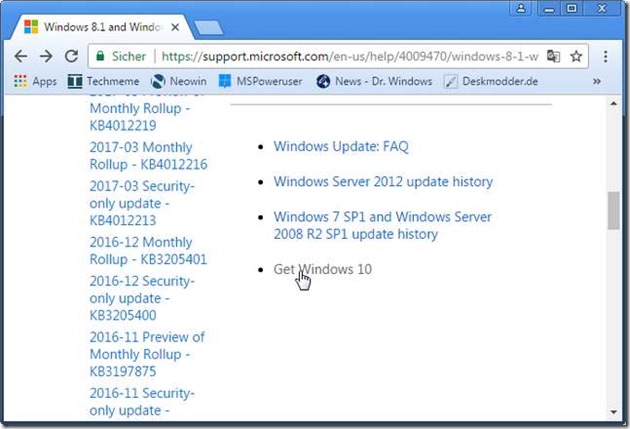Click the address bar URL
This screenshot has width=630, height=429.
pos(350,56)
